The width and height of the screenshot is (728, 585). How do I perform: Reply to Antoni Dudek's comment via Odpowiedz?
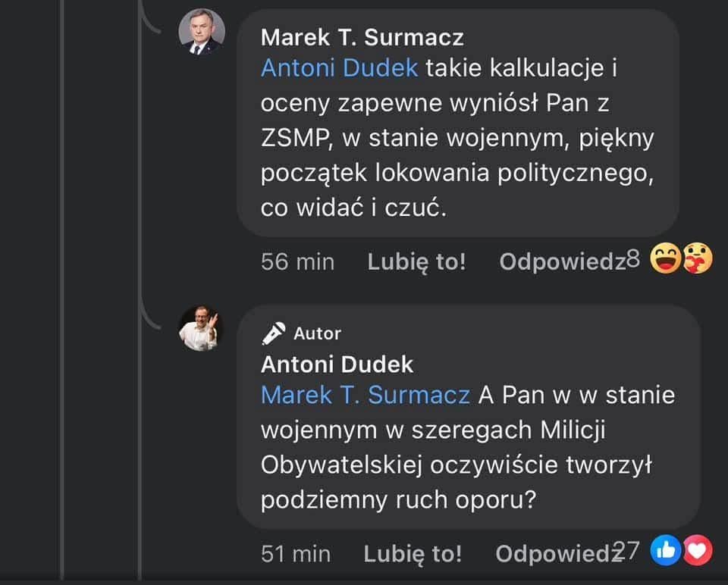(x=559, y=553)
